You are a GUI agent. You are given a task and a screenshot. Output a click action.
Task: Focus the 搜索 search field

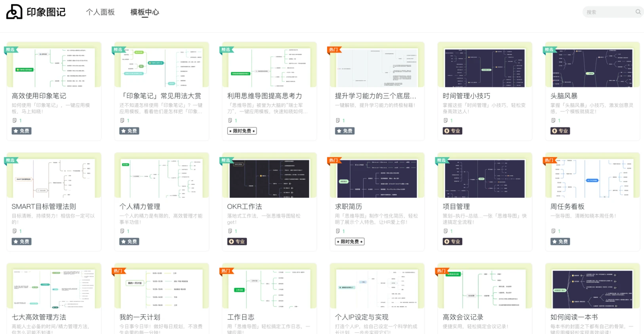pyautogui.click(x=613, y=12)
